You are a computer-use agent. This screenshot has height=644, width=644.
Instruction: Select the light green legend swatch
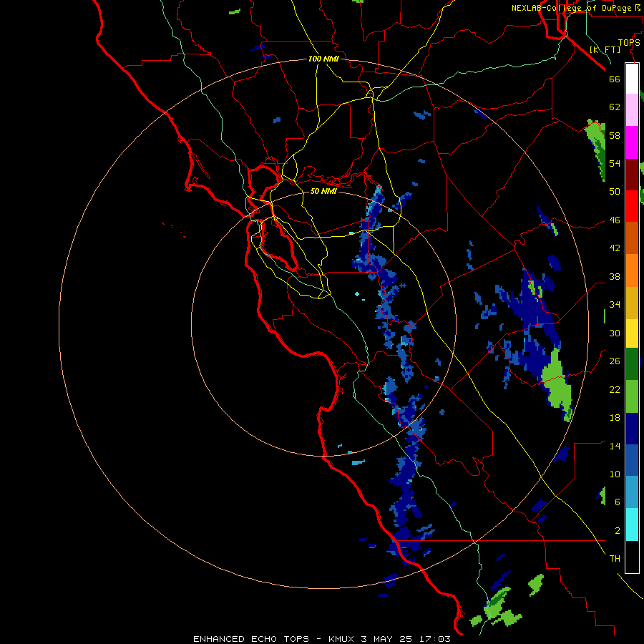pyautogui.click(x=632, y=396)
